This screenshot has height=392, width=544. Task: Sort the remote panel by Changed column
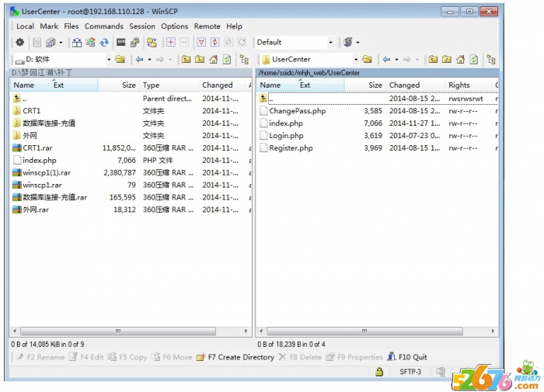point(415,85)
